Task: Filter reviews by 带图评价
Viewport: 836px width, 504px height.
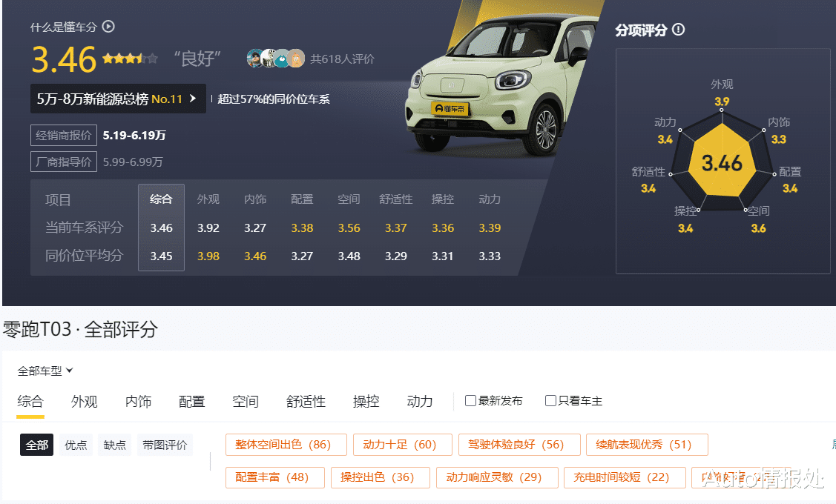Action: 165,445
